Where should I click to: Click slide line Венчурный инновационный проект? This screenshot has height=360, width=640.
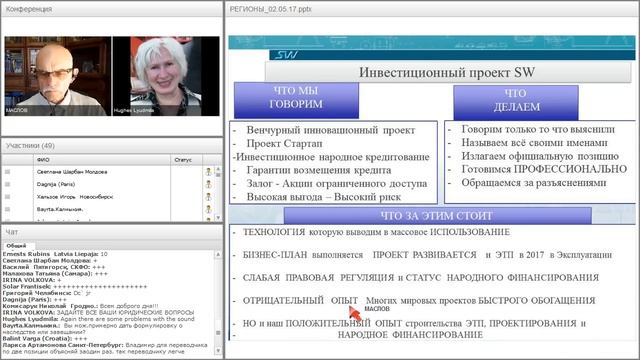331,130
